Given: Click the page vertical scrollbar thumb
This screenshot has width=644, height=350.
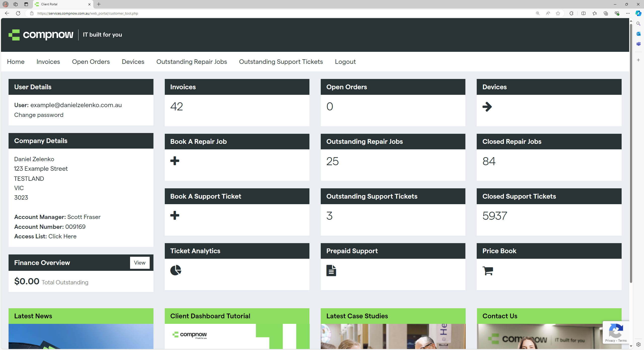Looking at the screenshot, I should (631, 153).
